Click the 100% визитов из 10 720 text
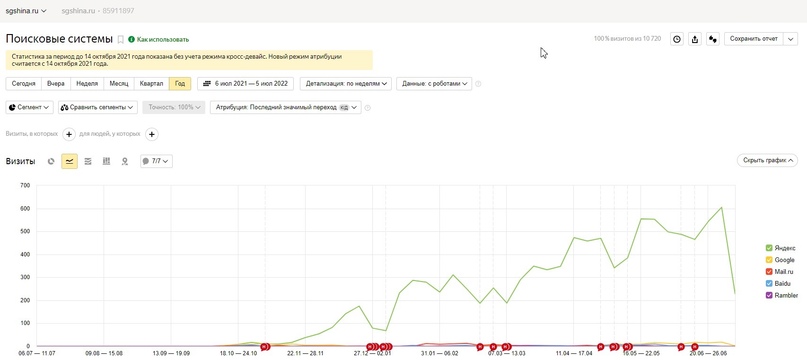The width and height of the screenshot is (807, 360). click(x=627, y=39)
